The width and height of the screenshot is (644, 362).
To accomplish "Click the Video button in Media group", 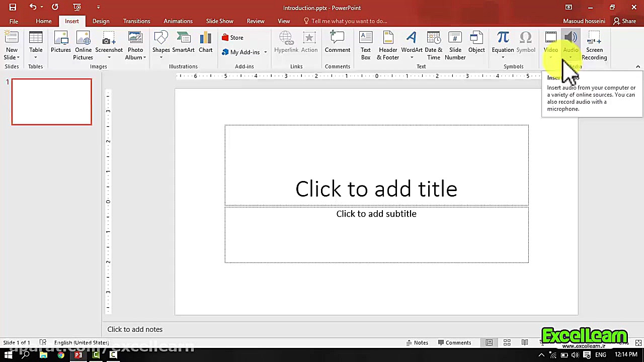I will (551, 45).
